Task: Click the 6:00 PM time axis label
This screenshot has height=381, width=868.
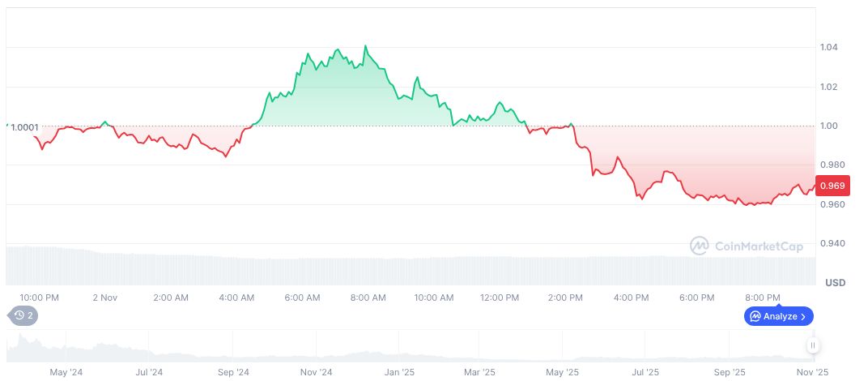Action: point(696,298)
